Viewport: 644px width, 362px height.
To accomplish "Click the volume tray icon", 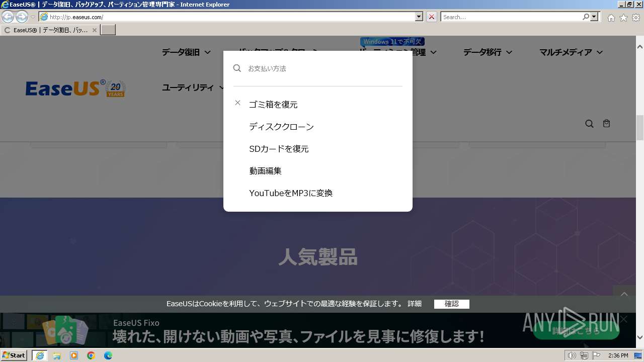I will [572, 355].
